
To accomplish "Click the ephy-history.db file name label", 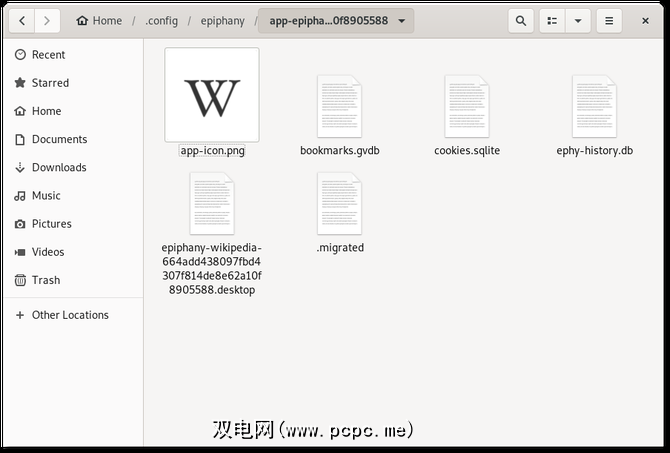I will 594,150.
